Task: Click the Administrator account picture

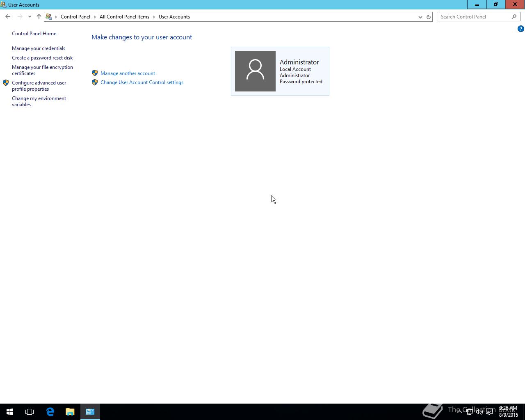Action: pos(255,71)
